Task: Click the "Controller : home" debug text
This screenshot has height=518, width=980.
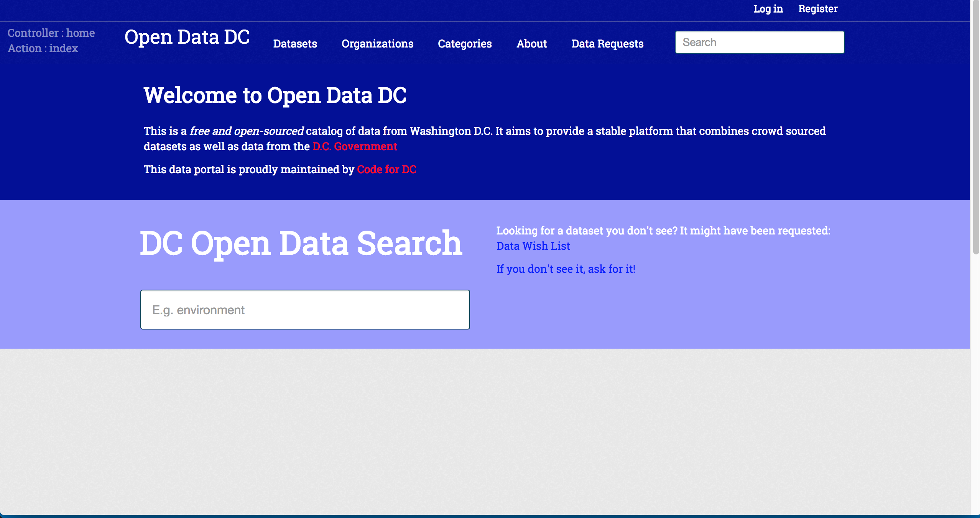Action: 51,33
